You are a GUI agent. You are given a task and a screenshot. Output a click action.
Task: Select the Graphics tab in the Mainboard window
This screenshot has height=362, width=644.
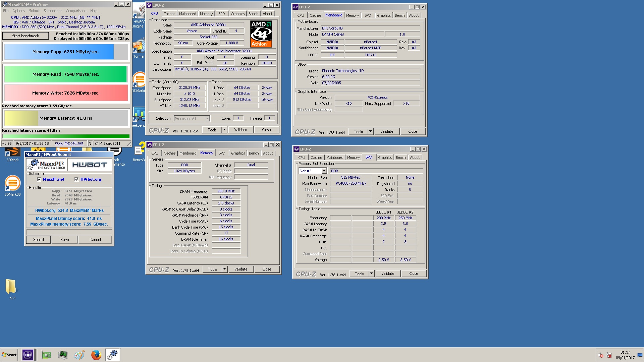click(x=384, y=15)
